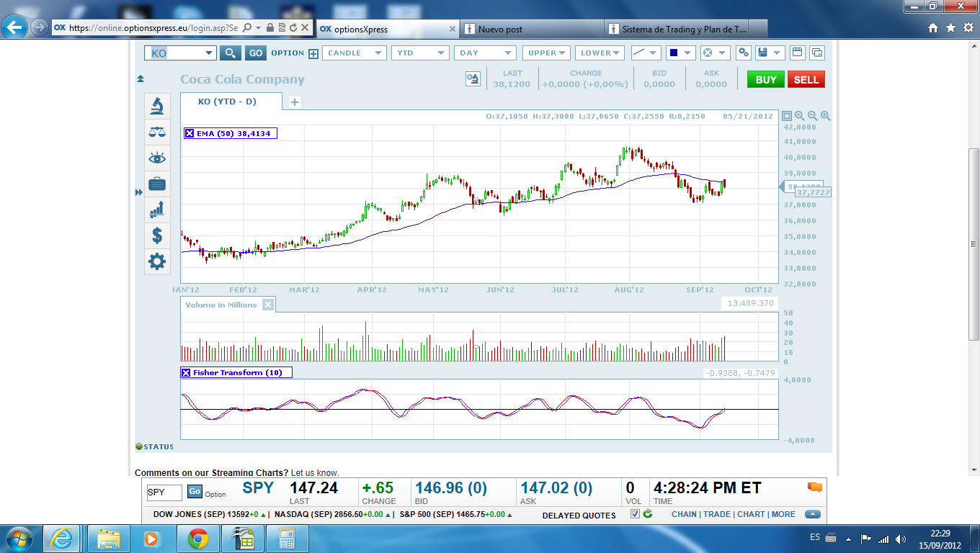This screenshot has width=980, height=553.
Task: Expand the YTD time range dropdown
Action: coord(421,53)
